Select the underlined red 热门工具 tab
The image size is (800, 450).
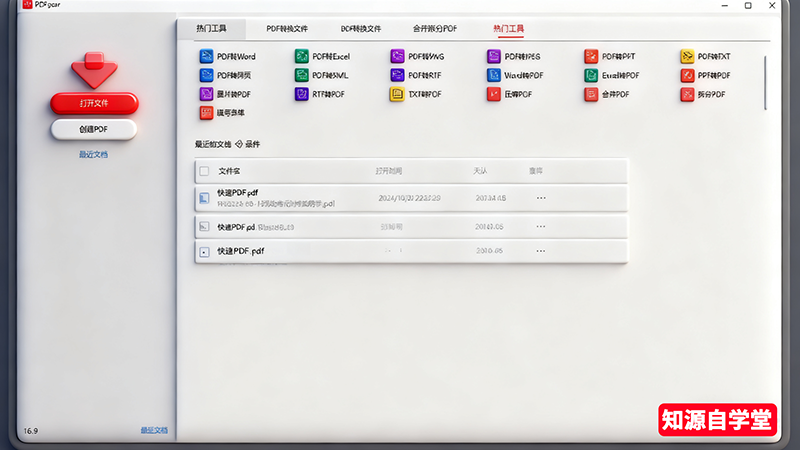[508, 29]
